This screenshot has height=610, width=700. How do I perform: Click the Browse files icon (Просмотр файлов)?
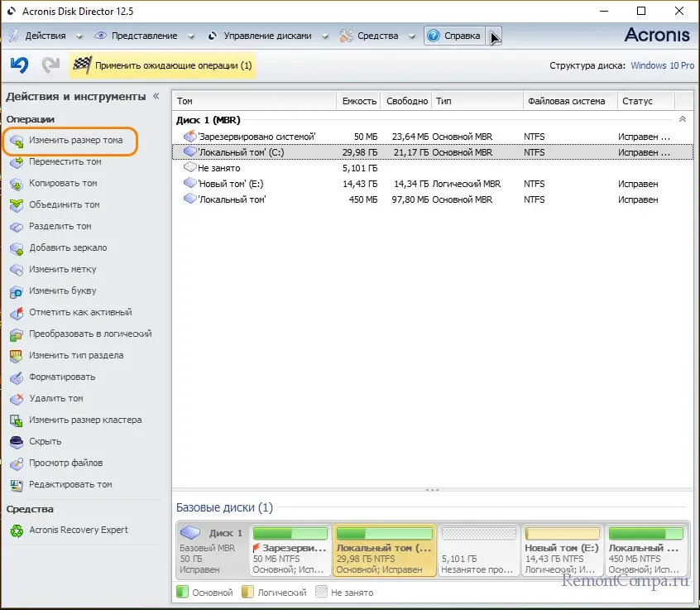click(x=17, y=463)
